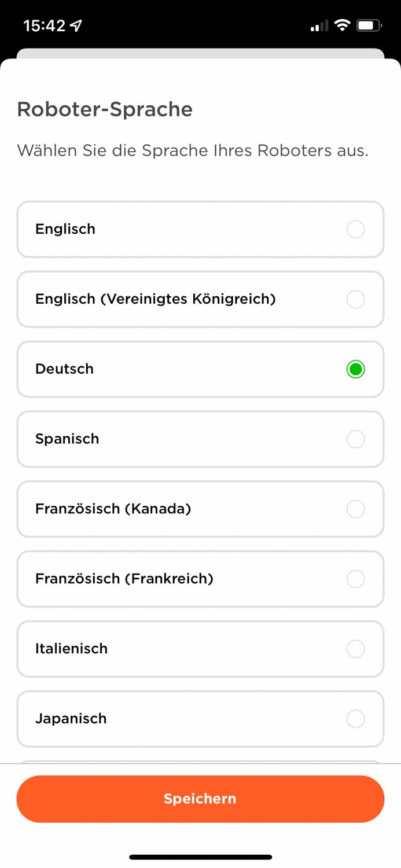Tap the Französisch (Kanada) label text

point(113,509)
